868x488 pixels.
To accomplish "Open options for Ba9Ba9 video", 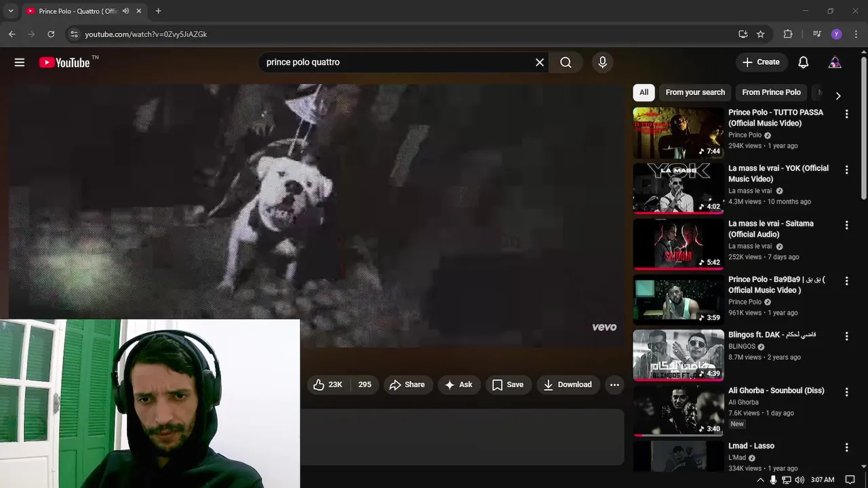I will click(x=846, y=281).
